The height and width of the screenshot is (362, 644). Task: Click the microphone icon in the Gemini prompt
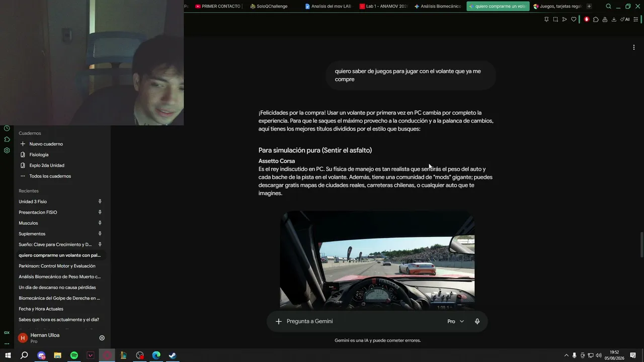click(477, 321)
